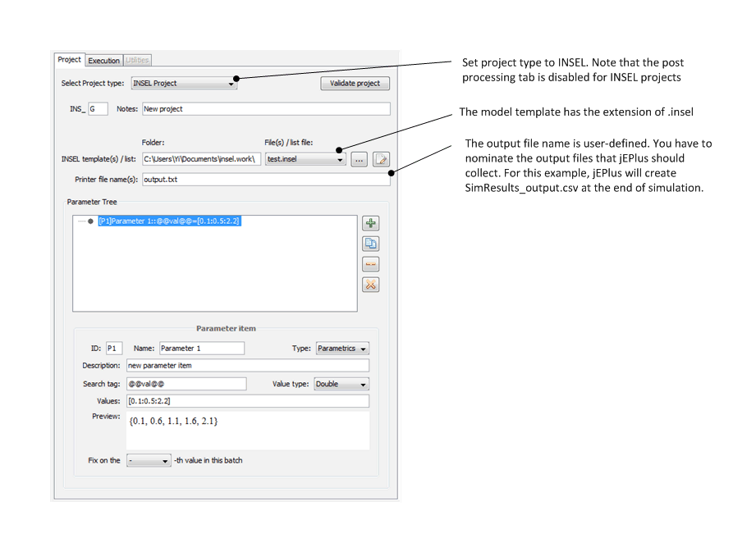Click the Description field
The height and width of the screenshot is (552, 756).
(x=248, y=366)
